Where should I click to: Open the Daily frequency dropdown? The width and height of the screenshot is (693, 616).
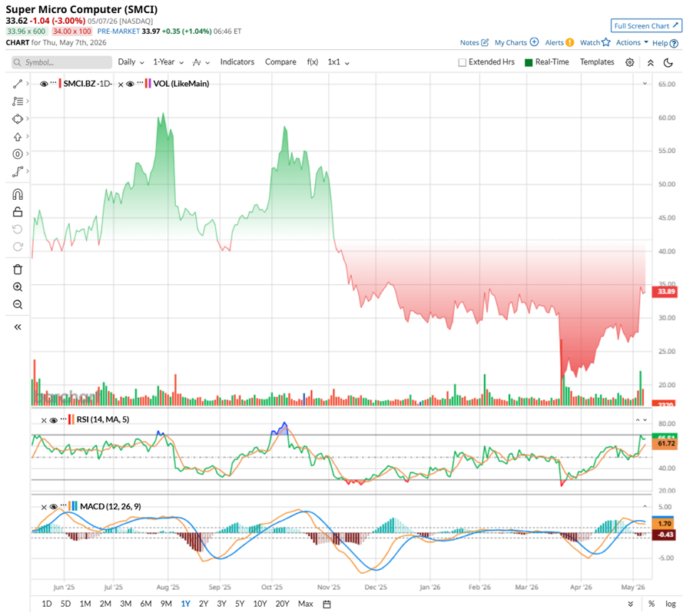pos(131,62)
